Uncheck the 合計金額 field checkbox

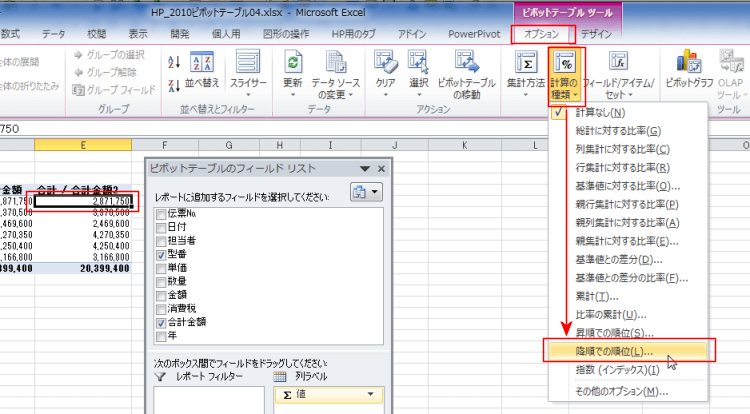point(161,323)
